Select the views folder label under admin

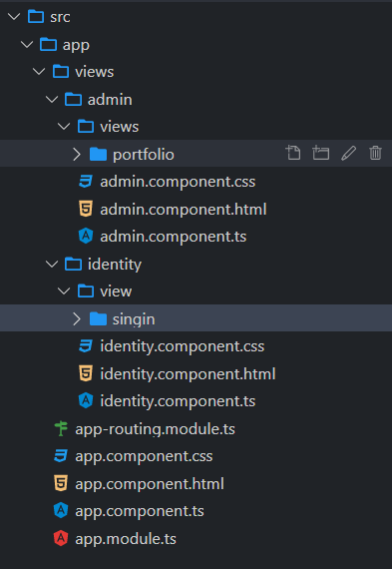pyautogui.click(x=120, y=127)
